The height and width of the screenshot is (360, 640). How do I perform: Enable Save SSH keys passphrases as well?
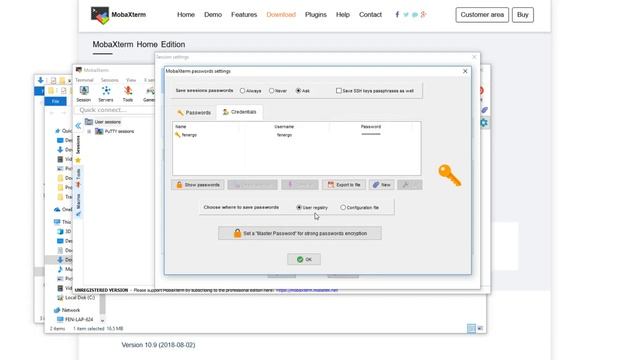coord(338,91)
